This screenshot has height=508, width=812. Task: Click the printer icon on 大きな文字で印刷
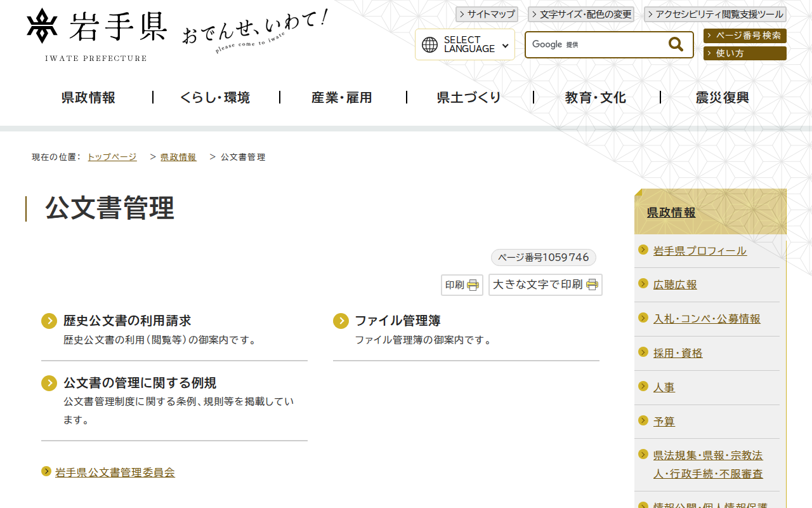click(593, 284)
